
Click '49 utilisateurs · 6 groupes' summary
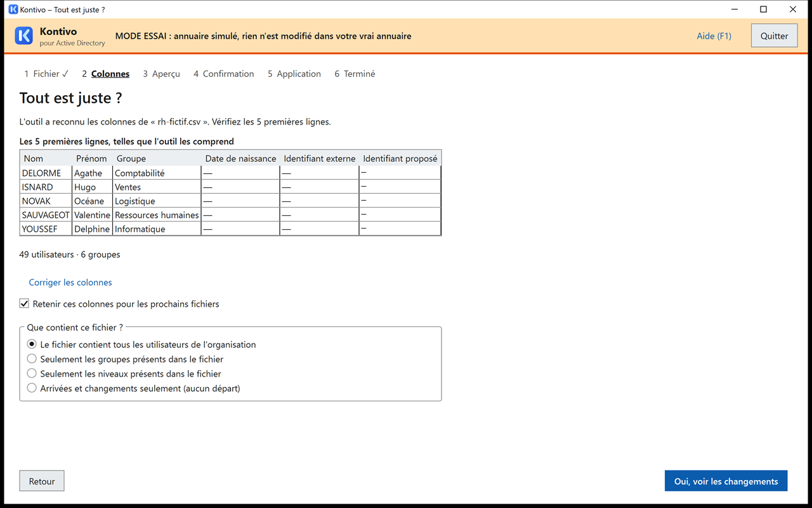70,255
